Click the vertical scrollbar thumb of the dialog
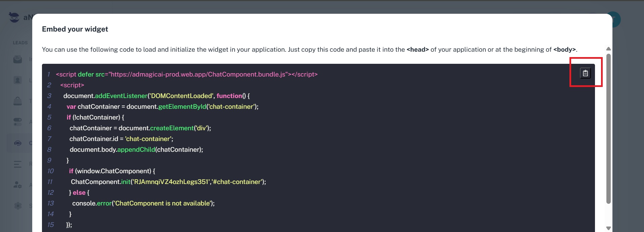This screenshot has width=644, height=232. (608, 129)
